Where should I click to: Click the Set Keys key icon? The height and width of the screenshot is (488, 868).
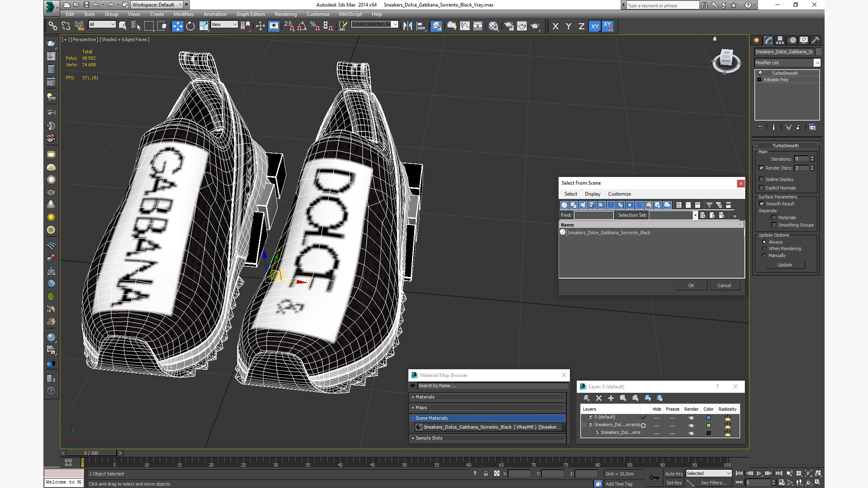coord(654,478)
